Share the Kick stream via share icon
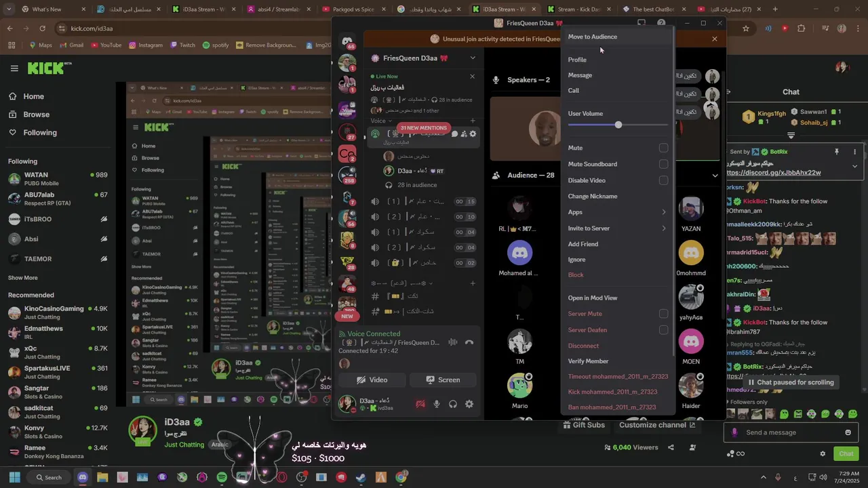The height and width of the screenshot is (488, 868). click(x=671, y=447)
